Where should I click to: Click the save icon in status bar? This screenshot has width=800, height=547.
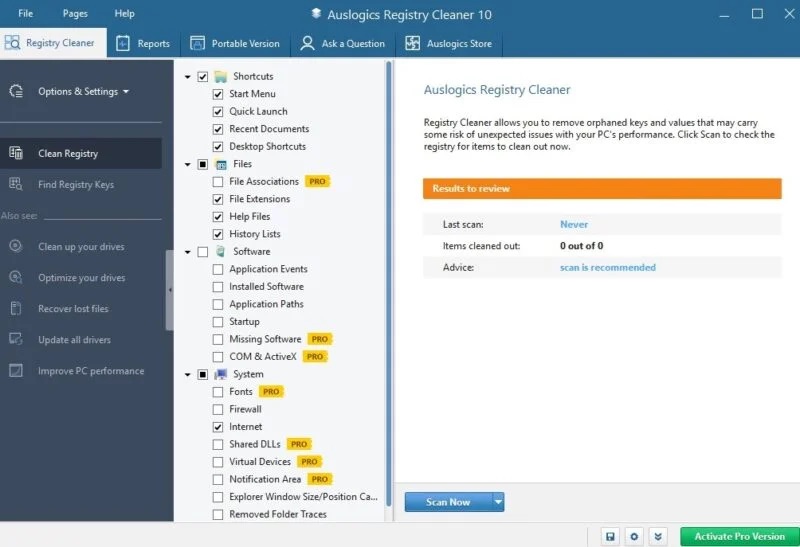point(609,536)
